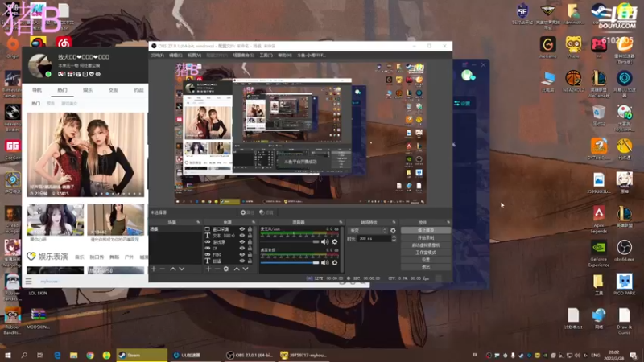Open the 工具(T) menu in OBS
This screenshot has height=362, width=644.
pyautogui.click(x=266, y=55)
